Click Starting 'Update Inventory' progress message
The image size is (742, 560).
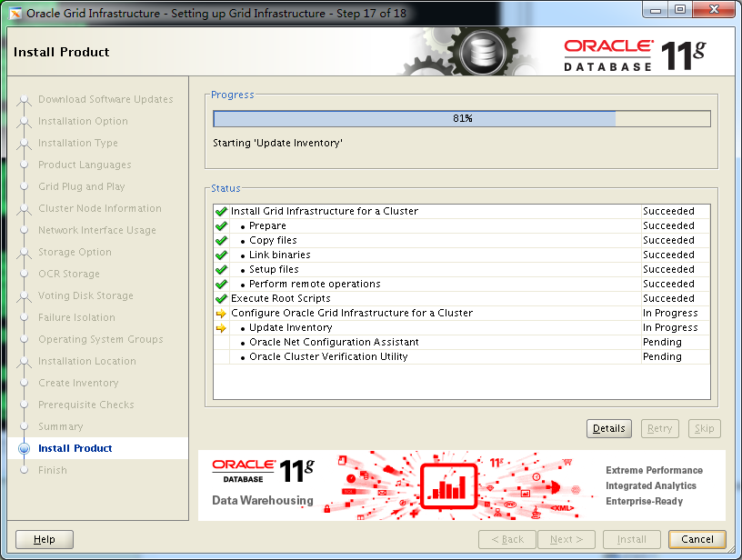coord(277,143)
